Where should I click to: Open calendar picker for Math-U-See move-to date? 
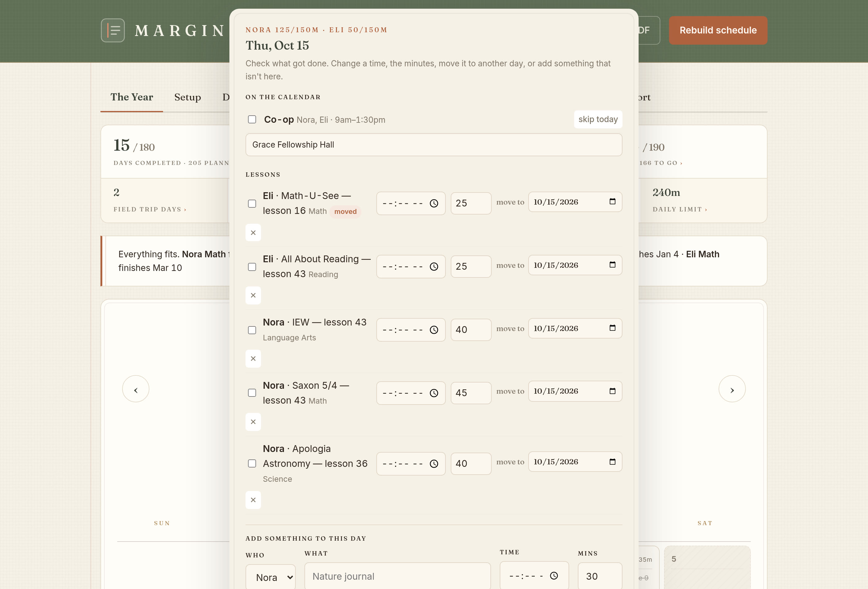point(613,201)
